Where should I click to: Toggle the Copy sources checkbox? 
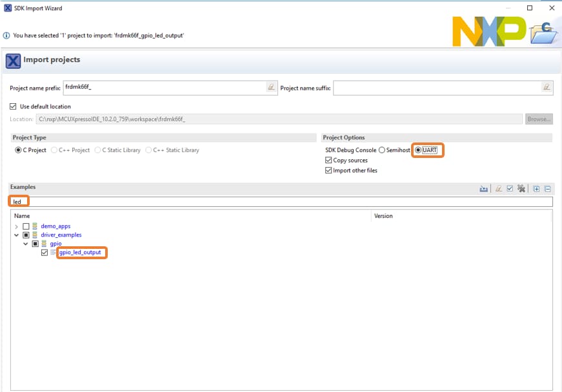pos(328,160)
